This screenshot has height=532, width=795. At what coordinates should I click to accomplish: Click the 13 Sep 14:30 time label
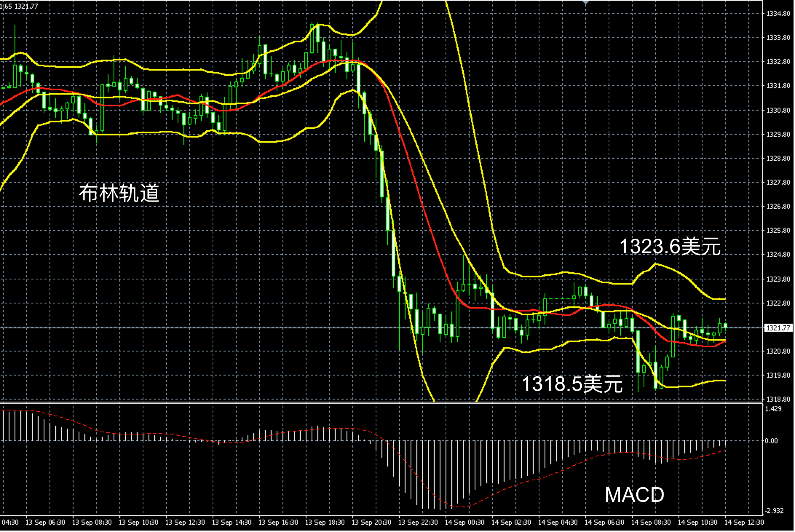232,522
